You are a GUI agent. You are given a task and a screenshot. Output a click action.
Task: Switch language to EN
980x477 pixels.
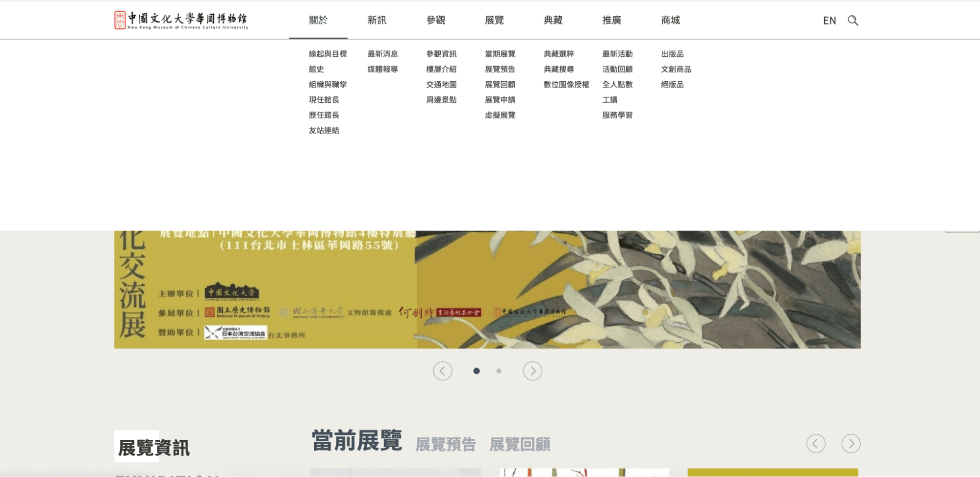coord(829,21)
